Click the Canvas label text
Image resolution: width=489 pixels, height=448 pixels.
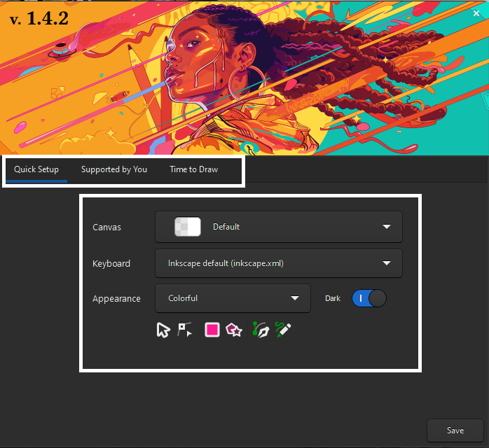pos(106,227)
